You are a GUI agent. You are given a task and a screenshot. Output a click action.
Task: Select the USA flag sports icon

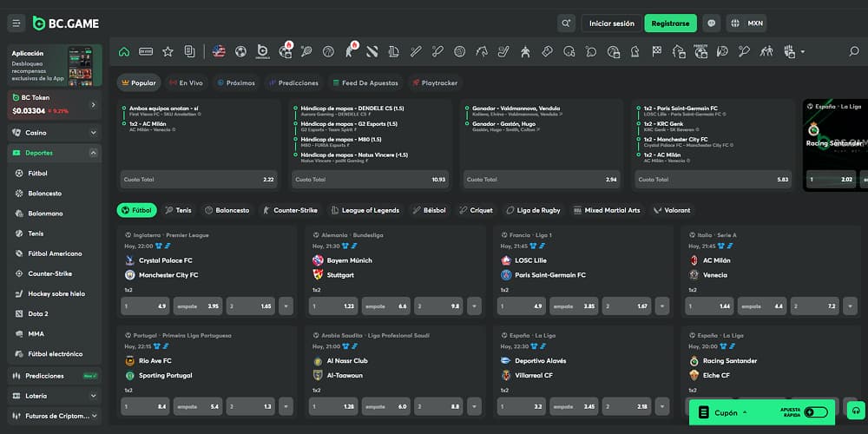(x=219, y=51)
